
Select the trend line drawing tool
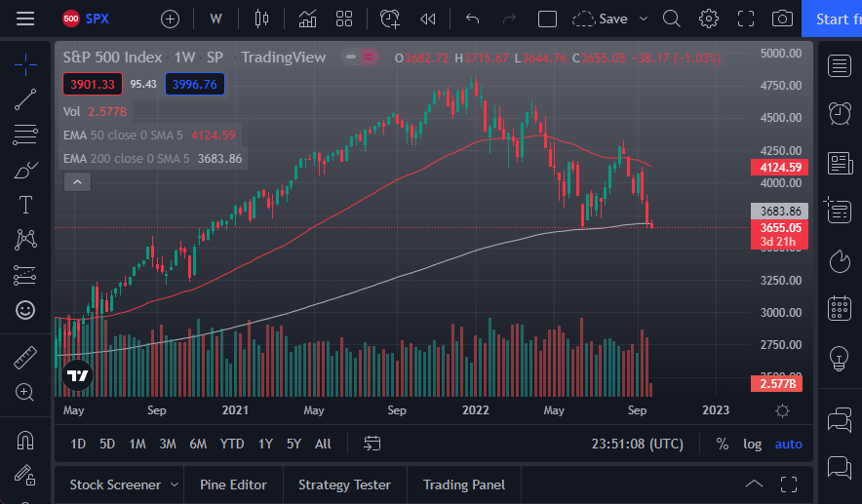25,98
